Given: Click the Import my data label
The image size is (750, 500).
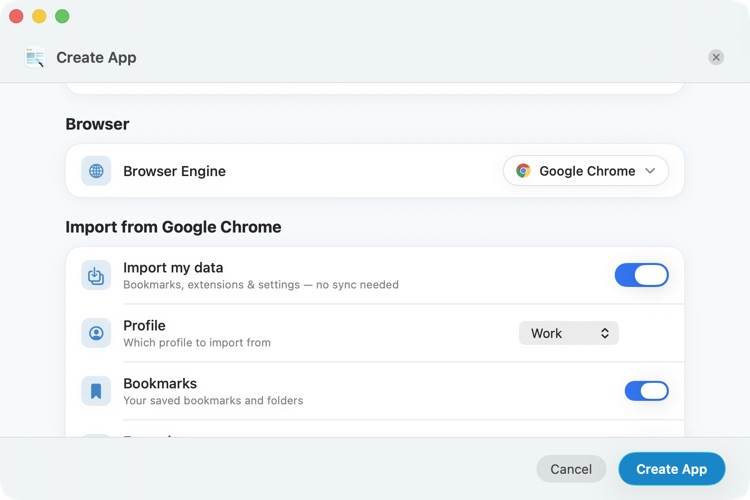Looking at the screenshot, I should (173, 267).
